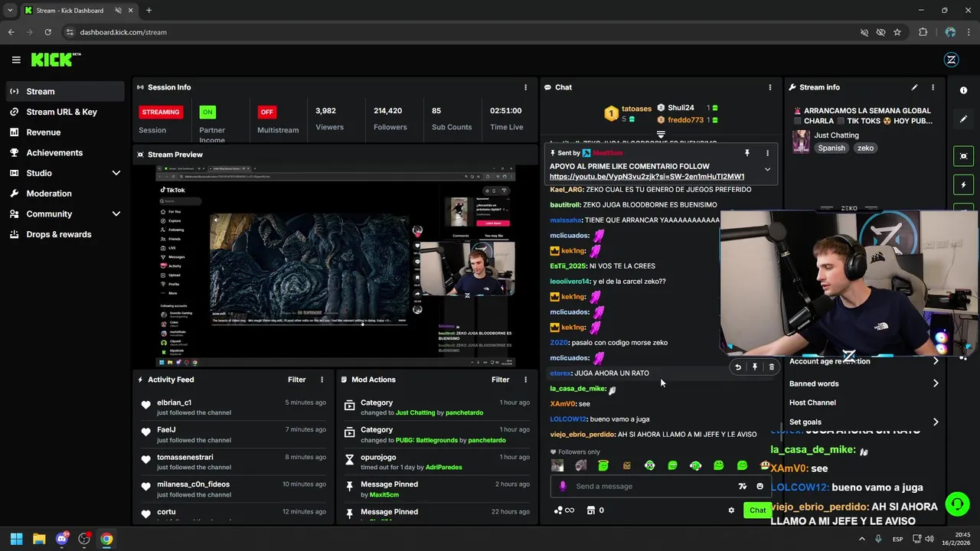Open the user avatar menu at top right
Viewport: 980px width, 551px height.
tap(952, 60)
